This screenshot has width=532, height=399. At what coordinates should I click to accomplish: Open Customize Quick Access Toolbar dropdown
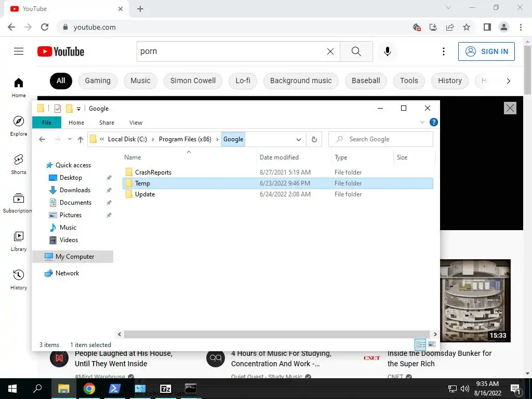click(78, 109)
